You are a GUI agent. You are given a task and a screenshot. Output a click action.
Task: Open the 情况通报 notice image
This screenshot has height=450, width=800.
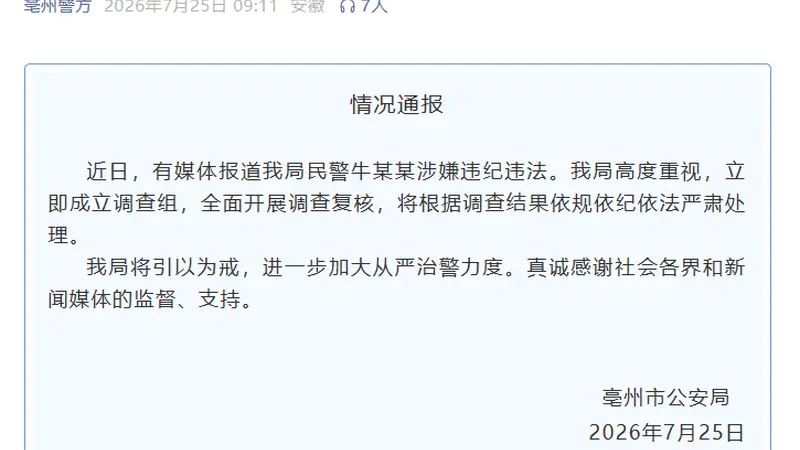pos(397,257)
